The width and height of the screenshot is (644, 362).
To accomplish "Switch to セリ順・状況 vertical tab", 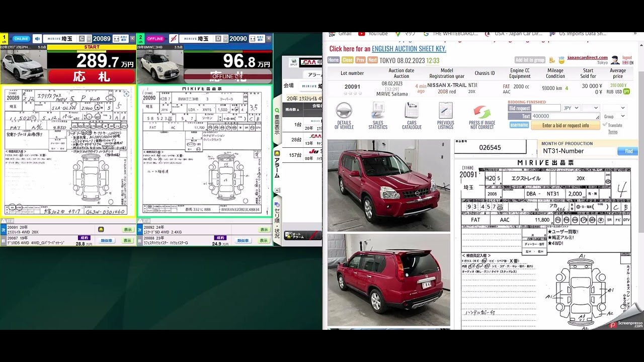I will click(x=277, y=219).
